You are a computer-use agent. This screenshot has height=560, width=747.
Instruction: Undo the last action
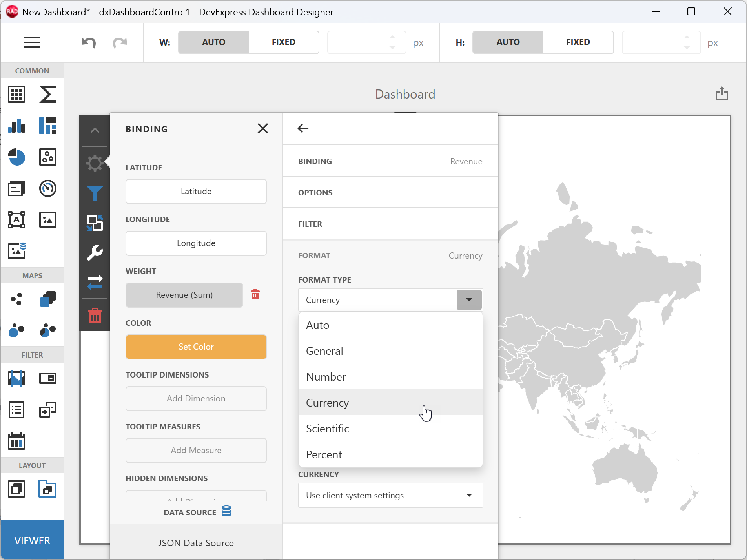[89, 42]
